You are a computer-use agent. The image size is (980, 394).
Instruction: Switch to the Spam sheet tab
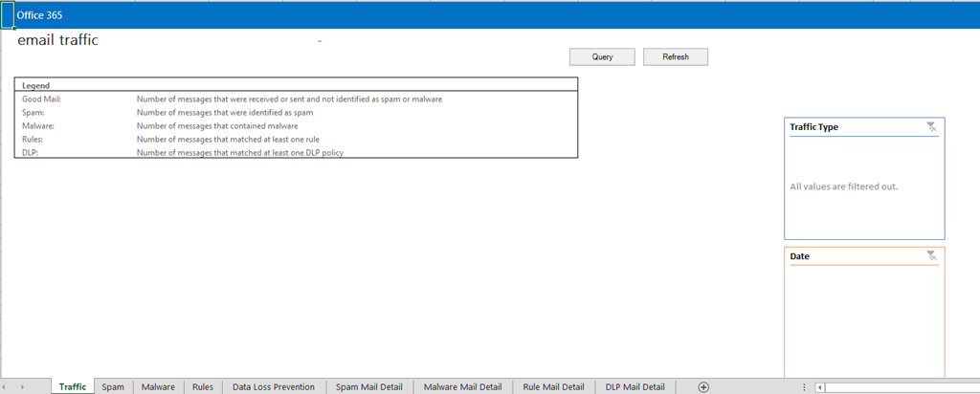point(113,387)
